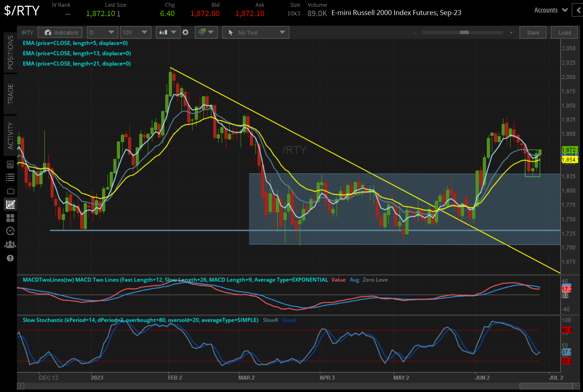Image resolution: width=583 pixels, height=392 pixels.
Task: Open the watchlist icon in the sidebar
Action: (10, 177)
